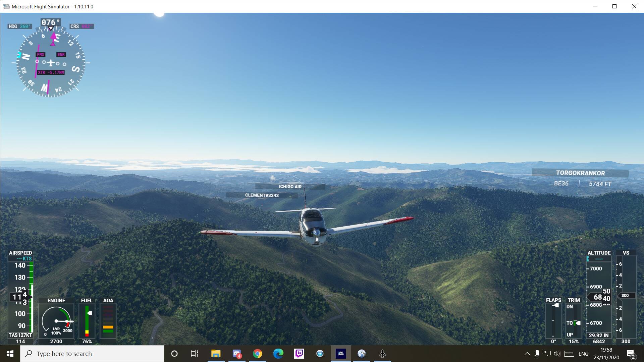The image size is (644, 362).
Task: Open the touch keyboard tray icon
Action: coord(569,354)
